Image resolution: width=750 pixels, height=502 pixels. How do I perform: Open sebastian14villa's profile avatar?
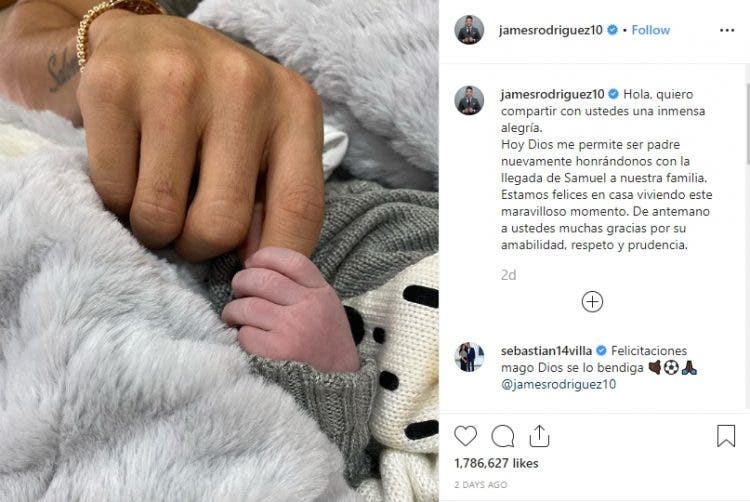click(x=469, y=357)
